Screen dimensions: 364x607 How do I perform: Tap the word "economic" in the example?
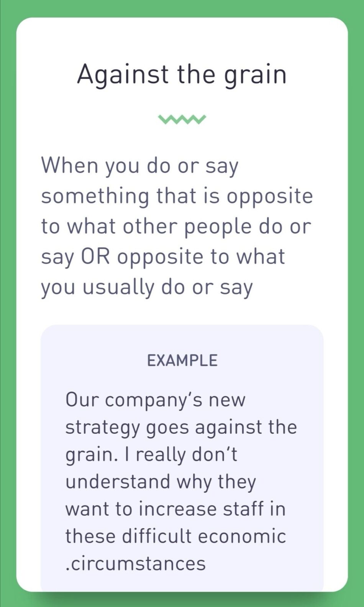242,536
